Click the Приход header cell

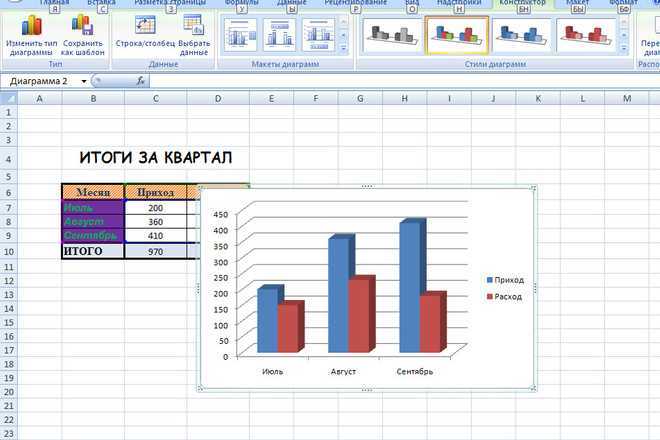(x=155, y=192)
